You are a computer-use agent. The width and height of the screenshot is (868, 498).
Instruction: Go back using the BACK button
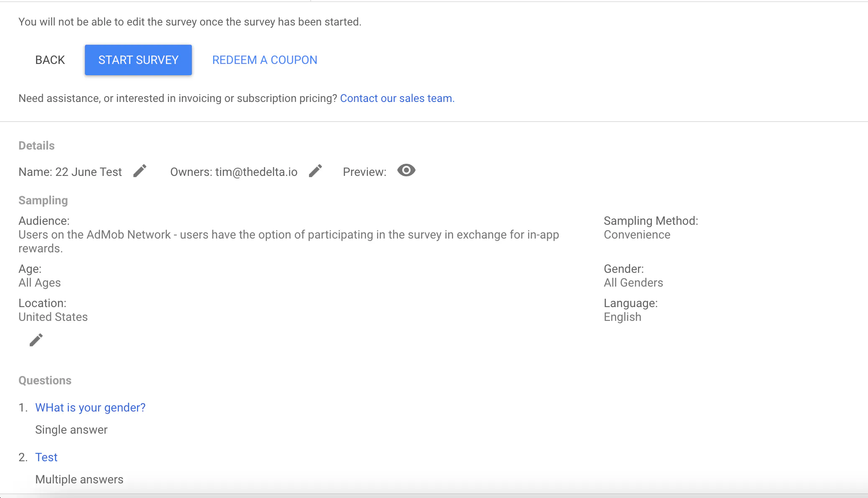point(50,60)
